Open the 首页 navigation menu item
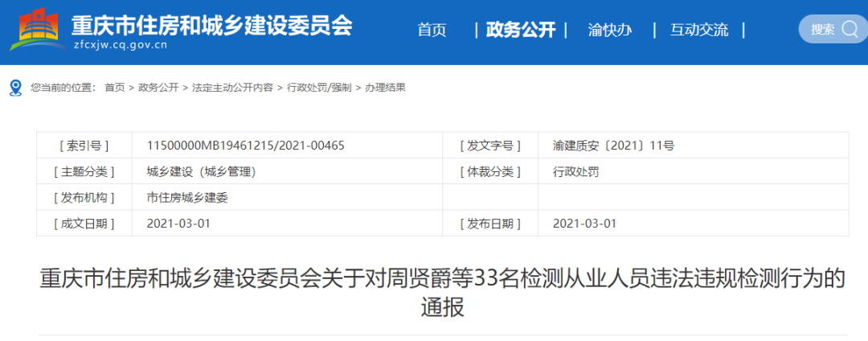 [432, 30]
